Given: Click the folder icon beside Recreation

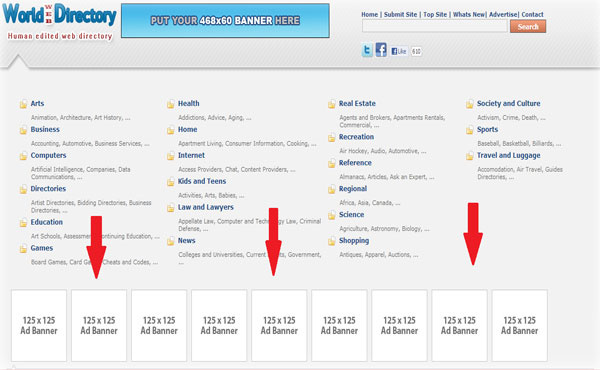Looking at the screenshot, I should click(332, 137).
